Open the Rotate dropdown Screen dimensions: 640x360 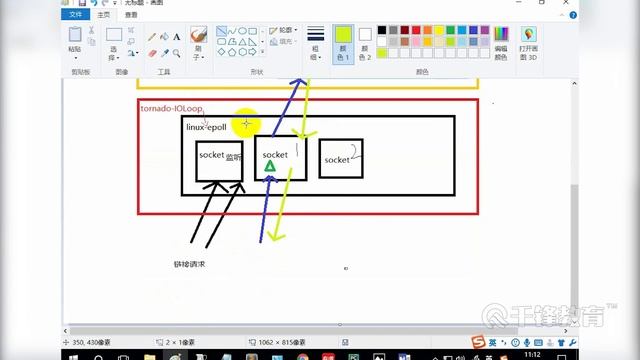click(x=133, y=53)
